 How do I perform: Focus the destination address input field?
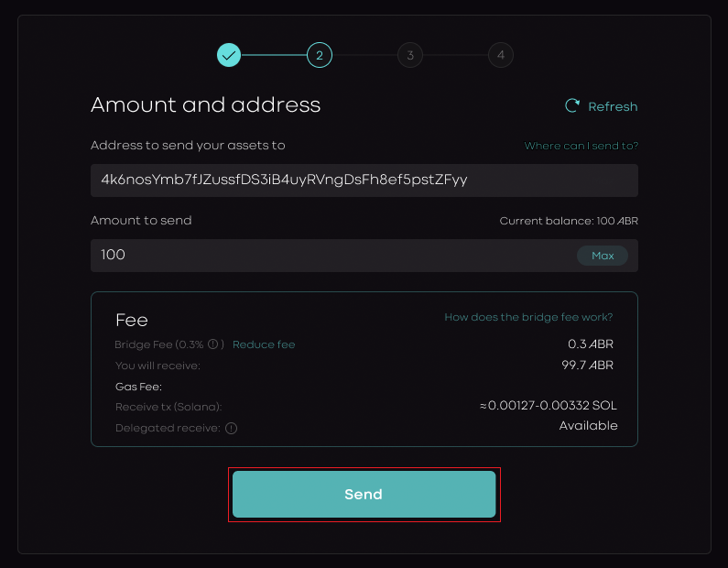[x=364, y=180]
